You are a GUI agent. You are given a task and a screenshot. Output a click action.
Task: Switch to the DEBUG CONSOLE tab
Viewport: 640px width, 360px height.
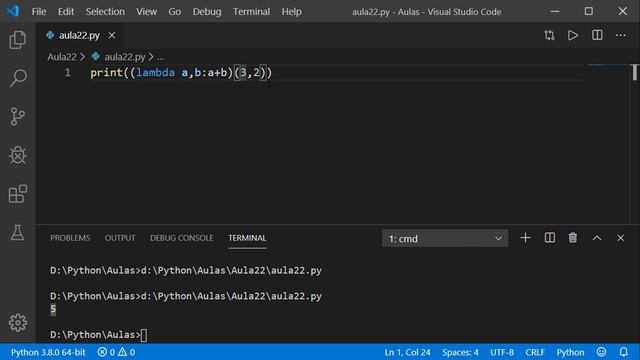182,238
